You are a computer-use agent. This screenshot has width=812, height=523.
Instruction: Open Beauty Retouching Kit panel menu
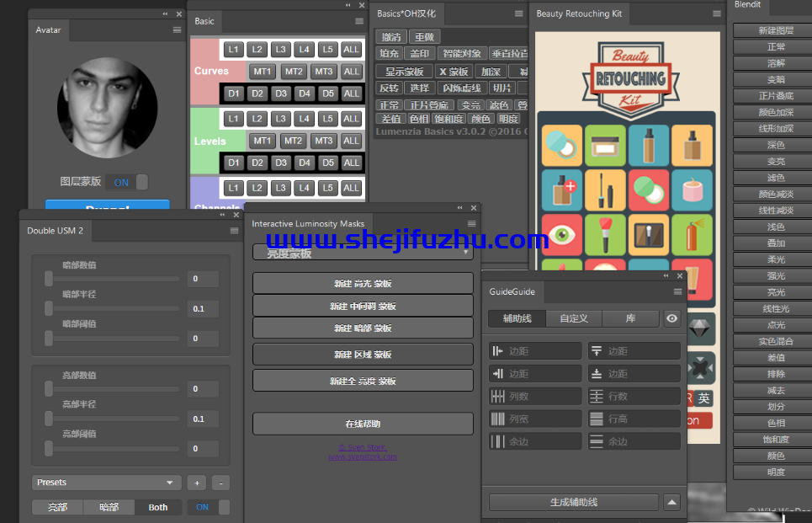(x=717, y=13)
